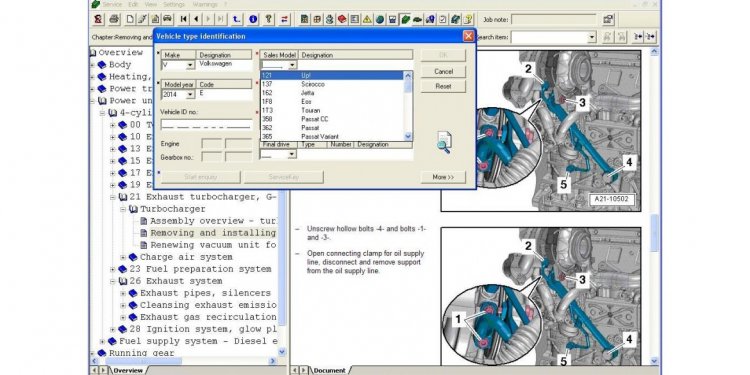Jump to first page with arrow-bar icon

point(184,19)
